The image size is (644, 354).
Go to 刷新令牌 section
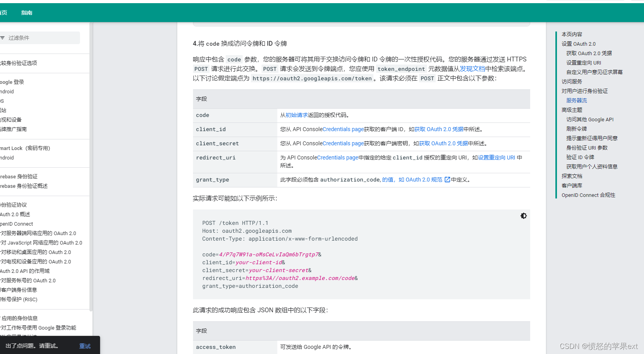click(x=577, y=129)
